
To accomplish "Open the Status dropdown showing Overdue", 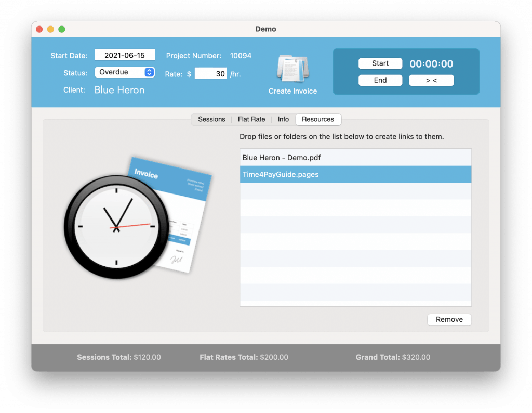I will click(x=125, y=72).
